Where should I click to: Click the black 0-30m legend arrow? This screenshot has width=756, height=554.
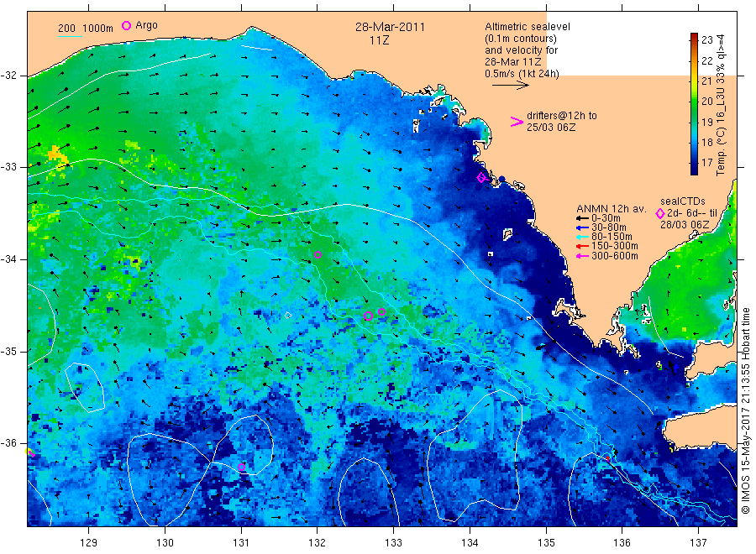tap(582, 218)
